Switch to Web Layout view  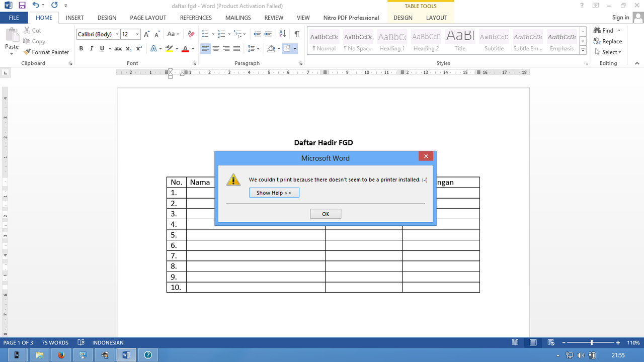(x=551, y=342)
